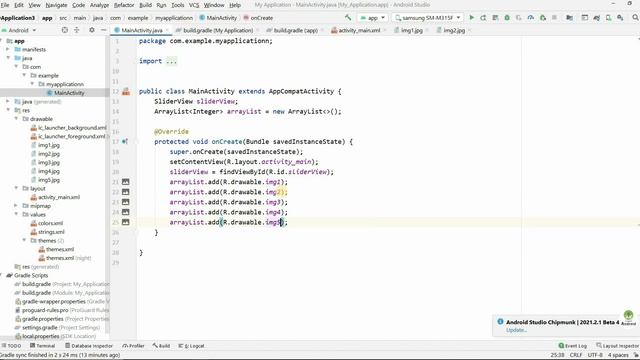Image resolution: width=640 pixels, height=360 pixels.
Task: Open the app run configuration dropdown
Action: click(x=373, y=18)
